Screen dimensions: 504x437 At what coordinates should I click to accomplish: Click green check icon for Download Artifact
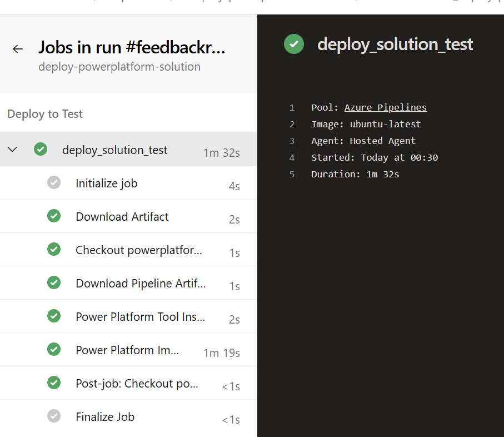pos(54,216)
